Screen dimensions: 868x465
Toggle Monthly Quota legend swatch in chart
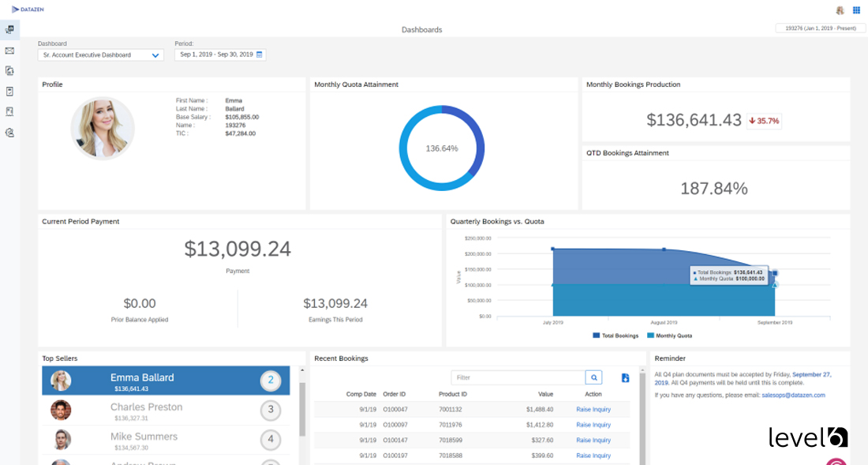650,336
